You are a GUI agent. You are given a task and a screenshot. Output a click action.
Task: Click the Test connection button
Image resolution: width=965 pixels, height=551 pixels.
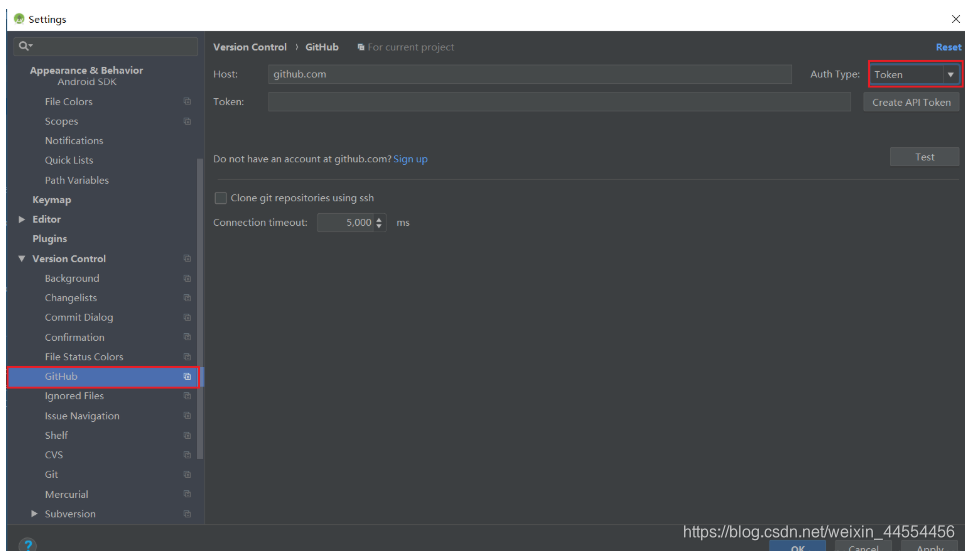coord(924,157)
